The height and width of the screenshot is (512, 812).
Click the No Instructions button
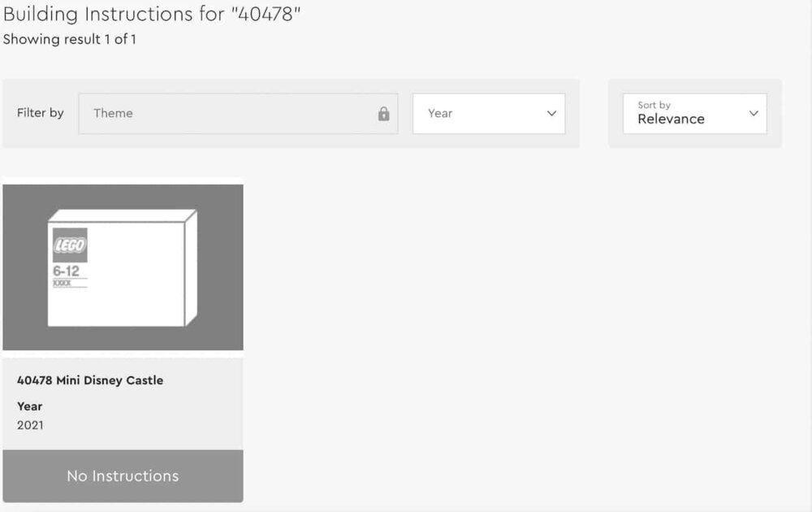123,475
